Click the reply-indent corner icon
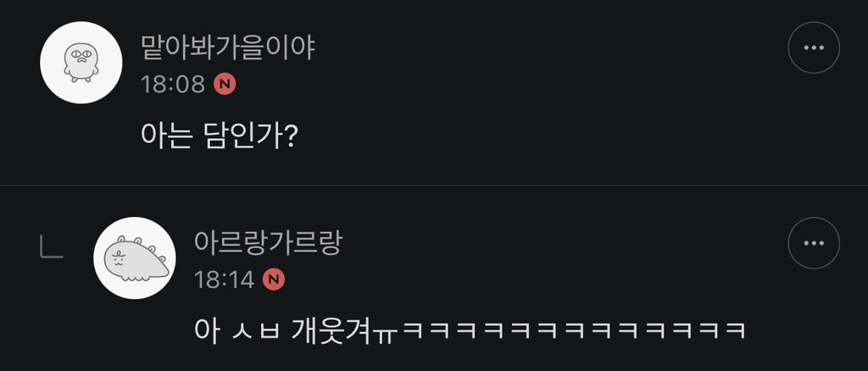The width and height of the screenshot is (868, 371). (52, 246)
